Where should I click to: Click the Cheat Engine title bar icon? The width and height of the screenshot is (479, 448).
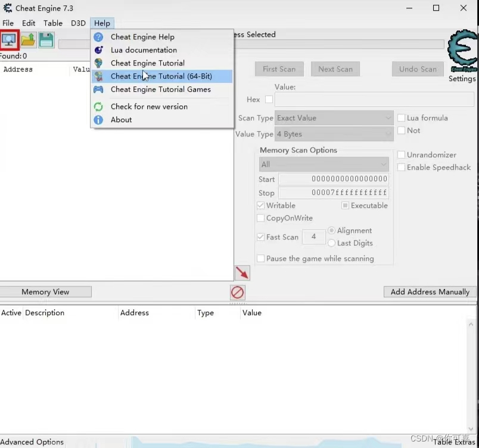pyautogui.click(x=8, y=8)
